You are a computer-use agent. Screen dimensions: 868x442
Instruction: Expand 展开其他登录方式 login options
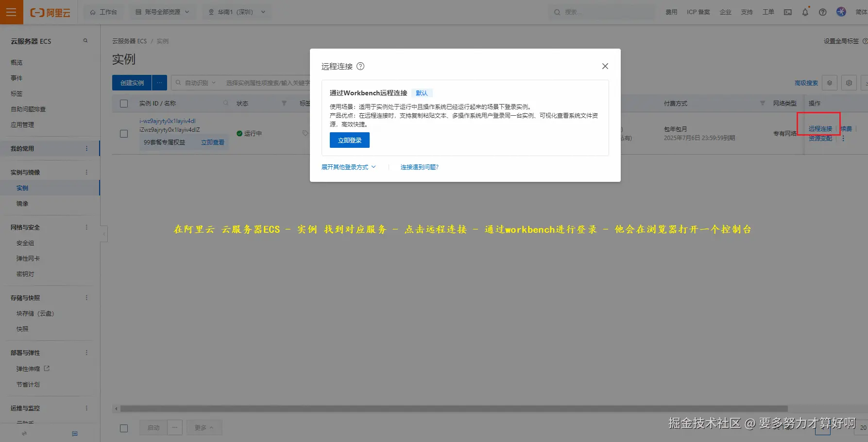349,167
